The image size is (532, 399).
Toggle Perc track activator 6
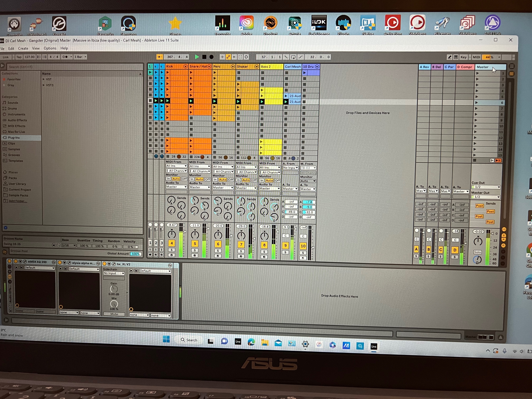point(218,244)
